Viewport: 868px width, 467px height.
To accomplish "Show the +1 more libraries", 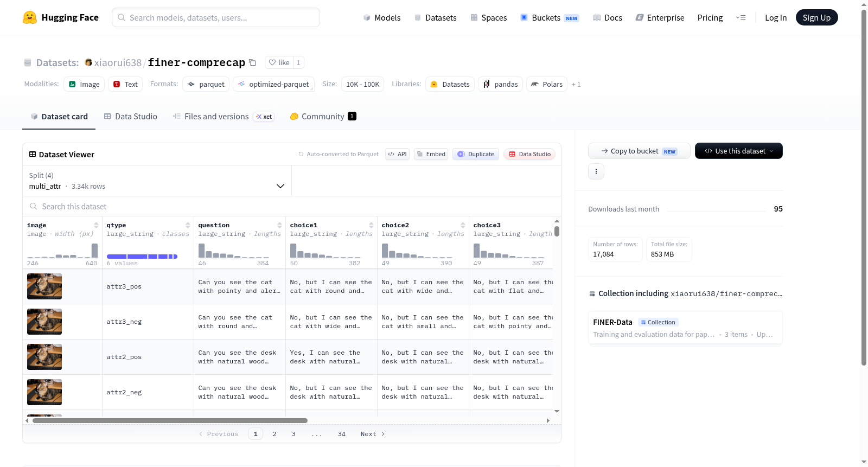I will (576, 84).
